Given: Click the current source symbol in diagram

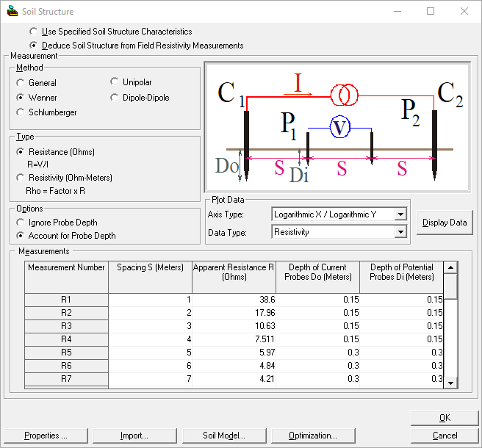Looking at the screenshot, I should (x=344, y=95).
